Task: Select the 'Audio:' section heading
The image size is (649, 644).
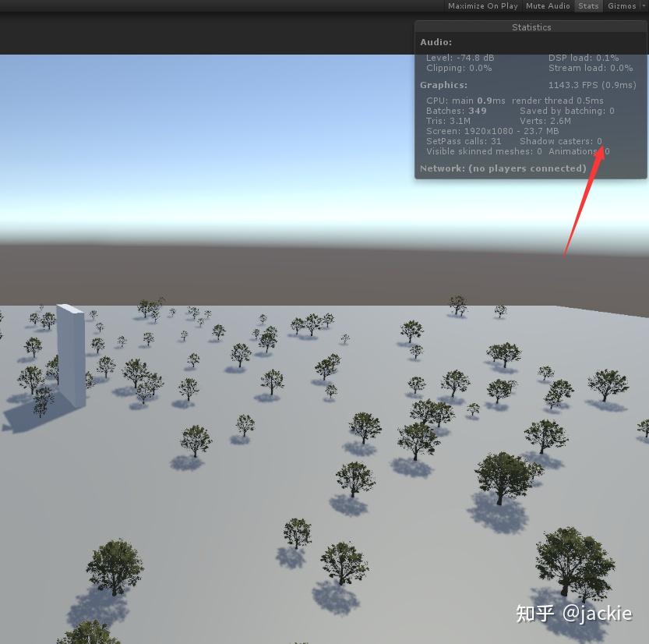Action: pos(436,42)
